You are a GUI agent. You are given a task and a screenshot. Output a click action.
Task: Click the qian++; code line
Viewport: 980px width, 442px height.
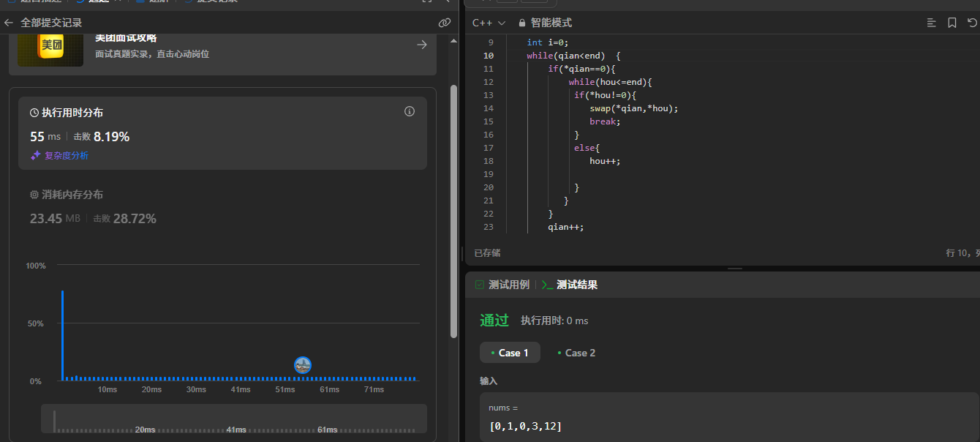[566, 227]
